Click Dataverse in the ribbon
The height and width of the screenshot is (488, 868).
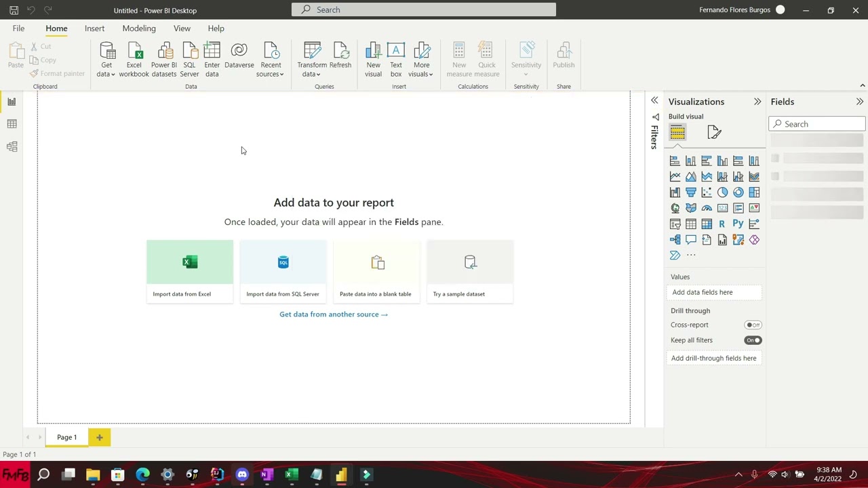[239, 56]
